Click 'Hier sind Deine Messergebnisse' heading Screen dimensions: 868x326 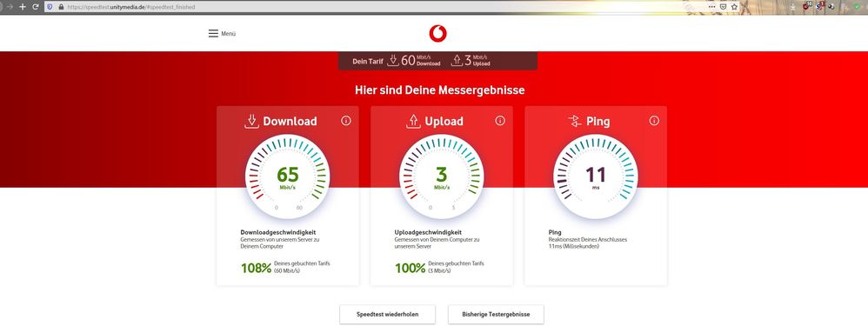(x=439, y=90)
